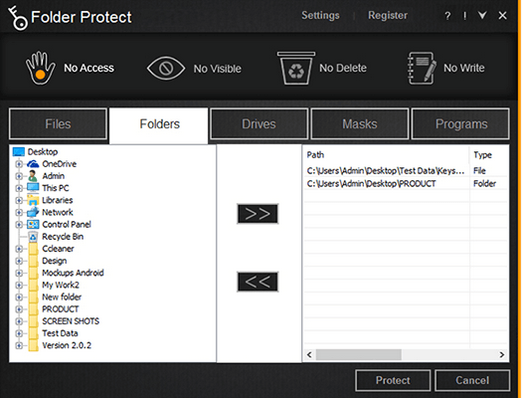Click the exclamation mark info icon
Viewport: 522px width, 398px height.
click(465, 16)
